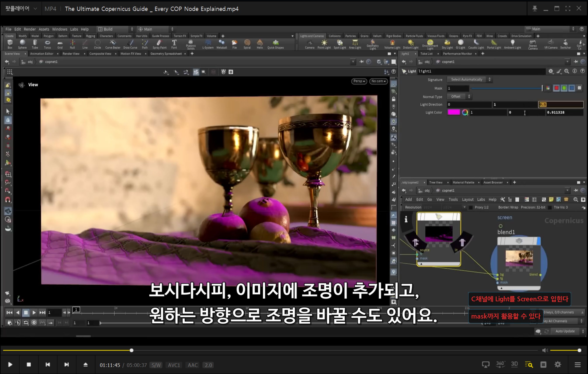The width and height of the screenshot is (588, 374).
Task: Open the PotPlayer playlist icon
Action: point(543,365)
